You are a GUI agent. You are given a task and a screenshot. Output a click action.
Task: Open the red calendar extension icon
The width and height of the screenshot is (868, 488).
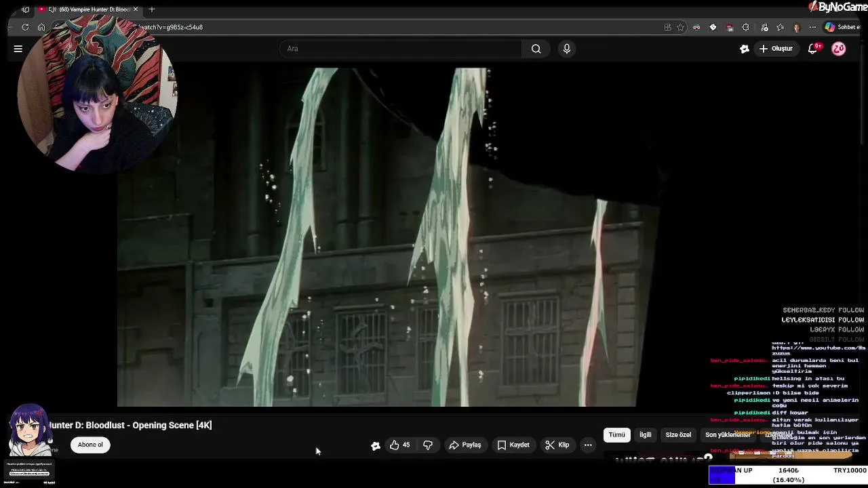[730, 27]
